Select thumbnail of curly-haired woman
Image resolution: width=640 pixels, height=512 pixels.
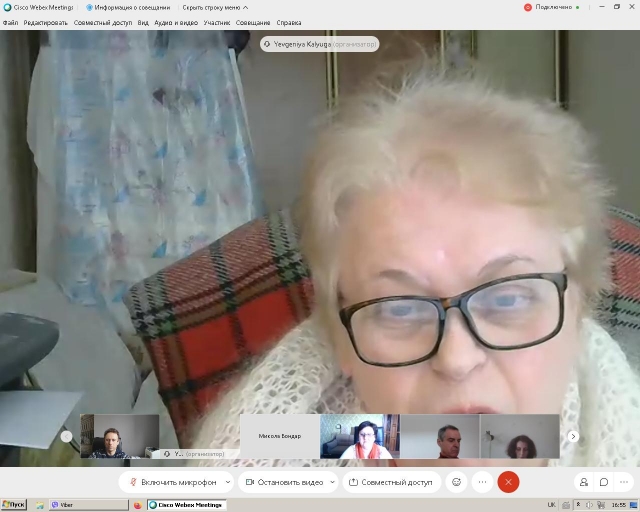[520, 436]
